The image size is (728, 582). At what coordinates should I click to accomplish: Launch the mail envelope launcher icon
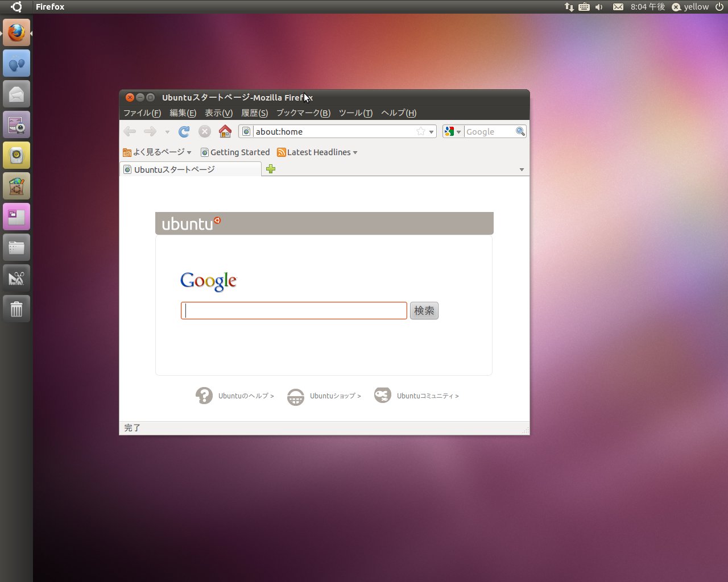click(x=16, y=94)
